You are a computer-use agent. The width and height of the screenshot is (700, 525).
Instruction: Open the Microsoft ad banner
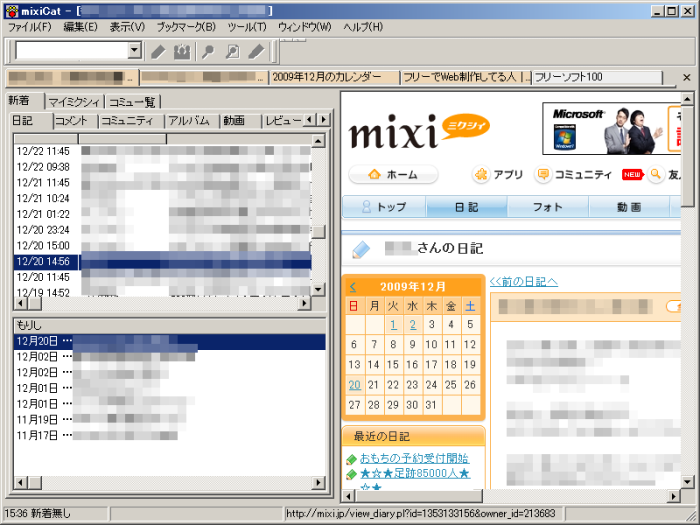point(611,129)
